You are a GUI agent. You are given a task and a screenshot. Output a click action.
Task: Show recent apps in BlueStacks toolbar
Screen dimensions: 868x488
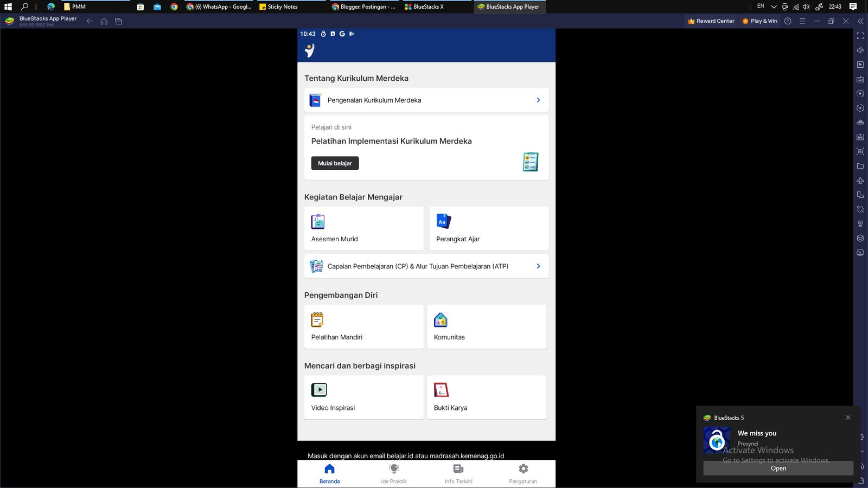click(x=118, y=21)
